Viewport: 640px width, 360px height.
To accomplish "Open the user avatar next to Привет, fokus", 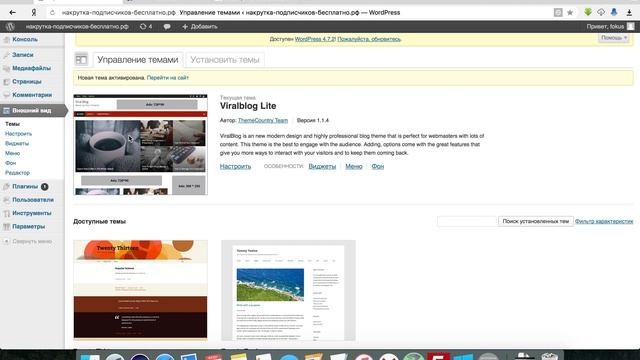I will [631, 27].
